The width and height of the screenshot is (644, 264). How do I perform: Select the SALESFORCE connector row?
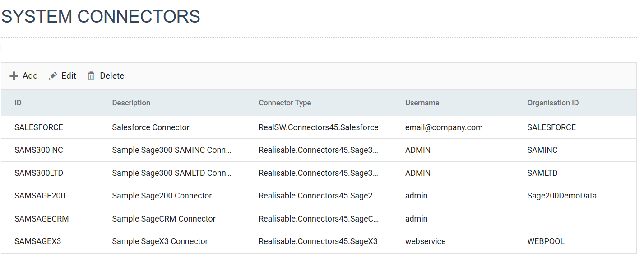tap(39, 127)
